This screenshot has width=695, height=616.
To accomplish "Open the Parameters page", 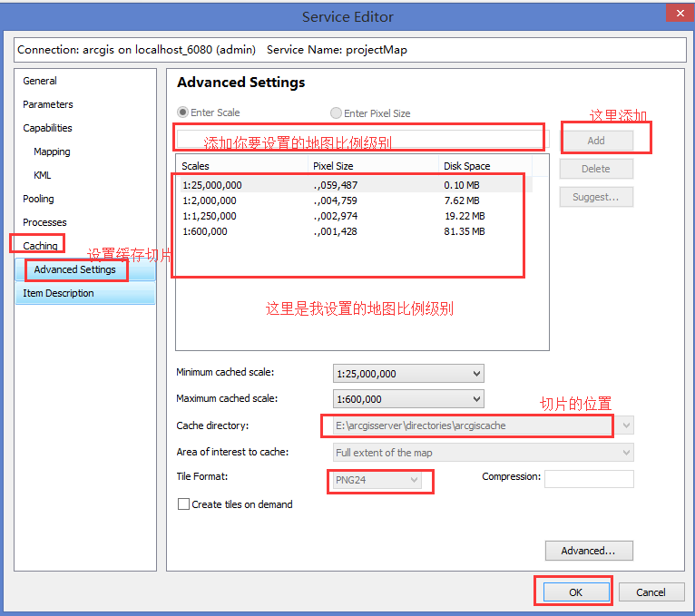I will pos(48,104).
